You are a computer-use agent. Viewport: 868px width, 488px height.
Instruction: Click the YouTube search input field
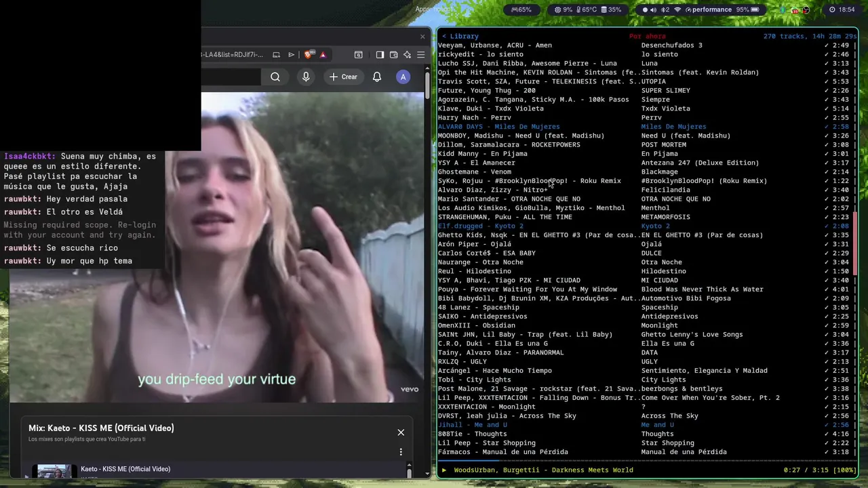point(231,77)
